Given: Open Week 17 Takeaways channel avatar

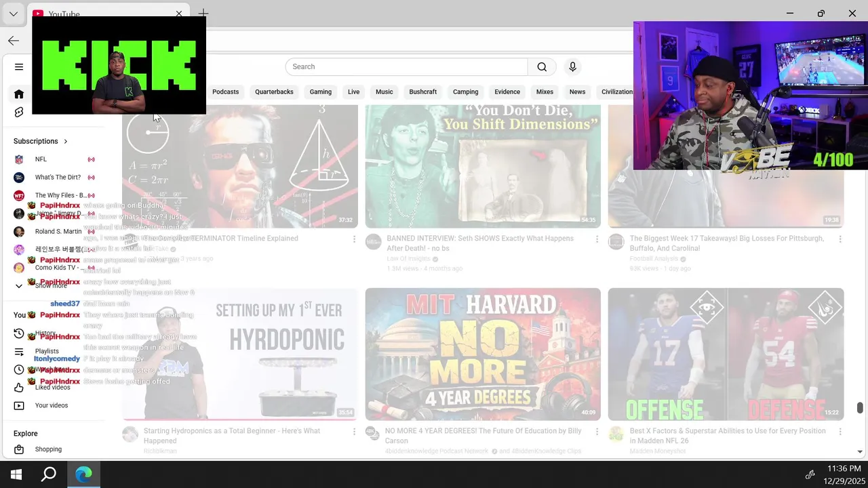Looking at the screenshot, I should (x=616, y=242).
